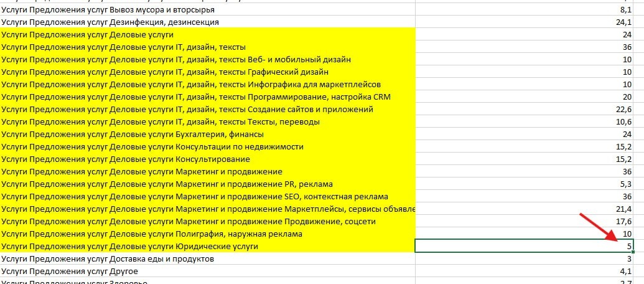The height and width of the screenshot is (284, 644).
Task: Click the value 21,4 cell
Action: pyautogui.click(x=525, y=209)
